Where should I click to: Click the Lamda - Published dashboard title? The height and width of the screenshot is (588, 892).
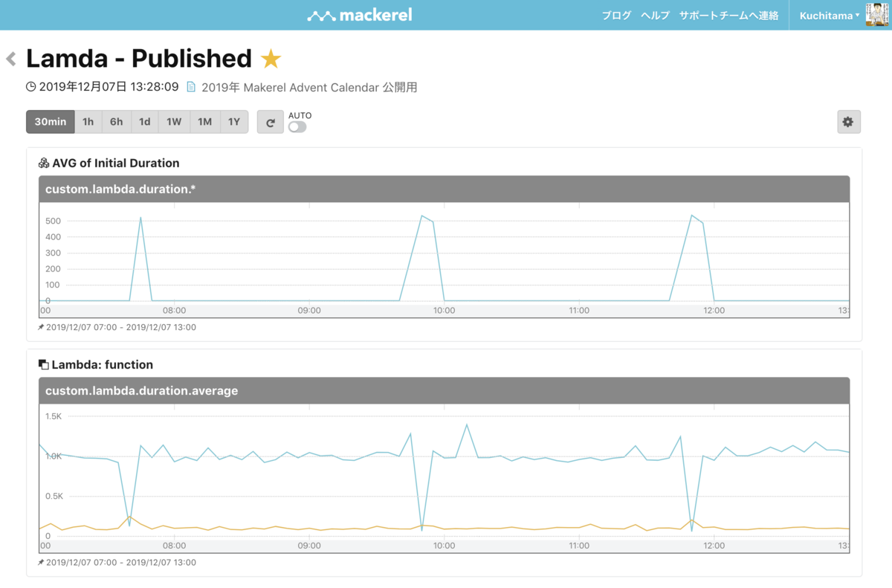(139, 59)
